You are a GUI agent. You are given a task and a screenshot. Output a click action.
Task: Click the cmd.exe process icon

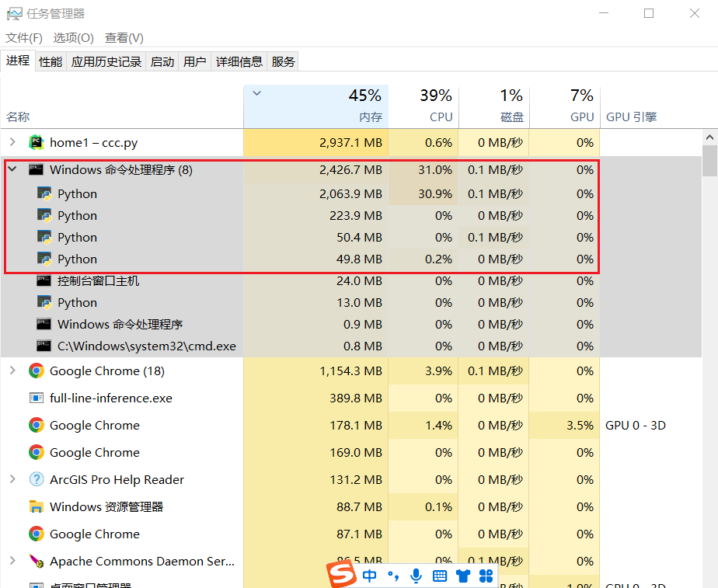[x=44, y=346]
